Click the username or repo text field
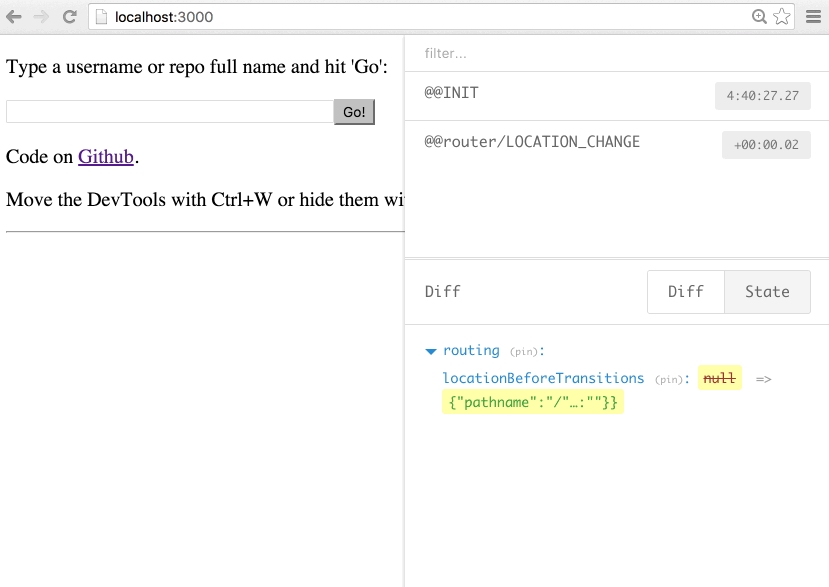 [x=169, y=112]
